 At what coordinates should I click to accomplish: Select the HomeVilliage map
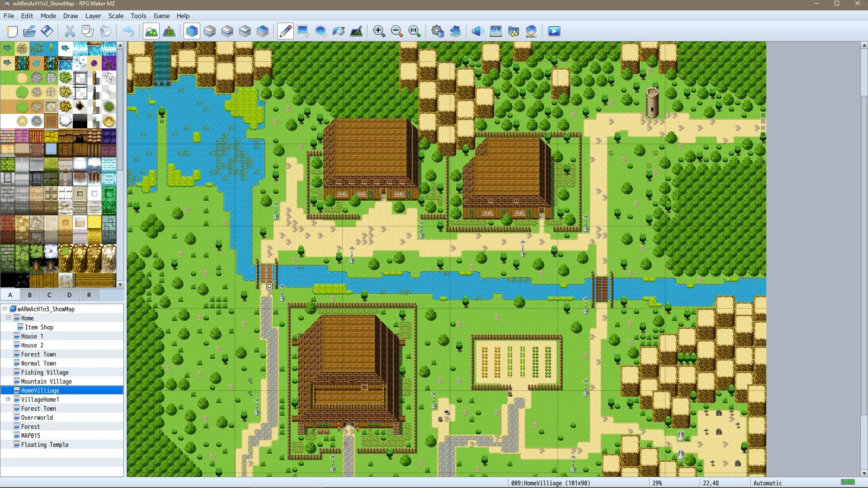(x=40, y=390)
